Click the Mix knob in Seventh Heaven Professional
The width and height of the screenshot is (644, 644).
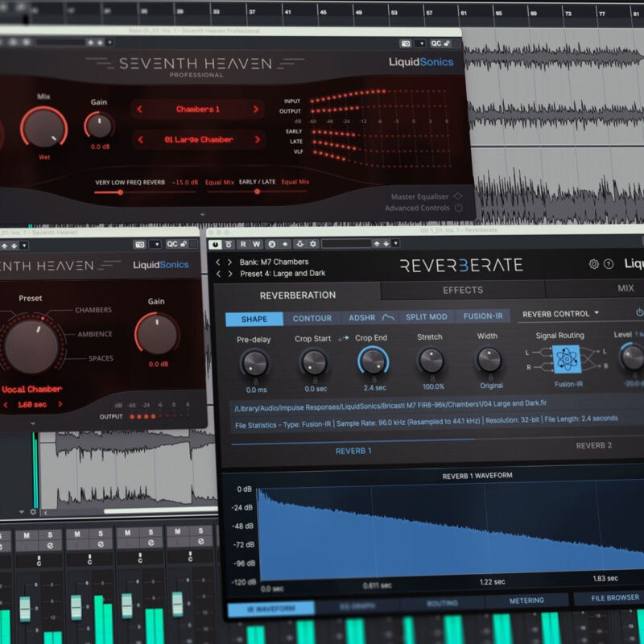pyautogui.click(x=44, y=127)
